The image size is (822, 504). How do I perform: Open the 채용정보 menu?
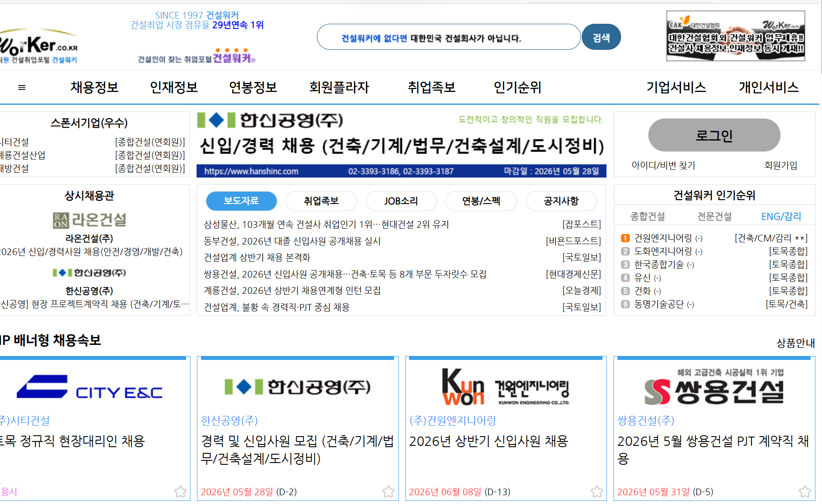(94, 87)
